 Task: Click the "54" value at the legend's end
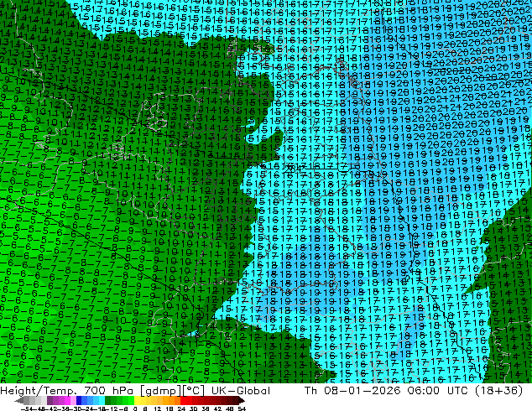(241, 408)
